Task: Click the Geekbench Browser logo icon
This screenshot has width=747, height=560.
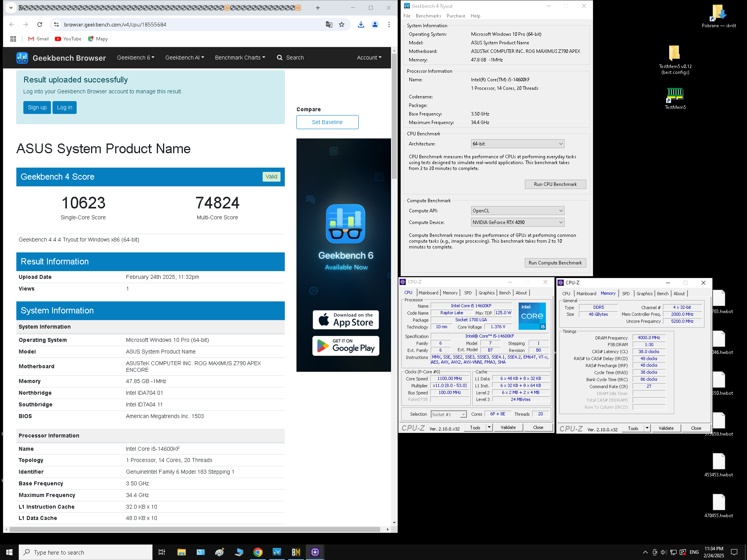Action: [x=22, y=58]
